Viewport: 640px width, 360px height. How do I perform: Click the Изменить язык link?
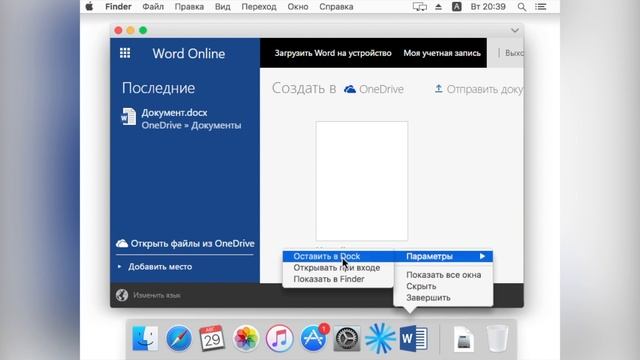157,295
